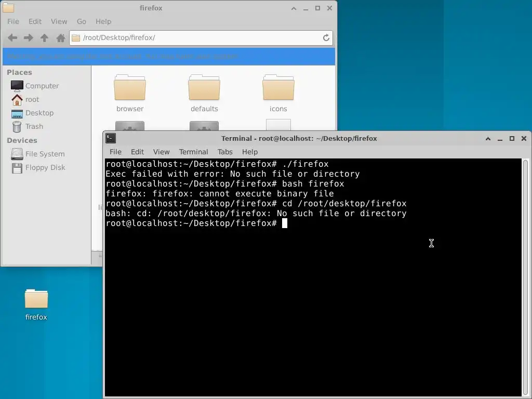The width and height of the screenshot is (532, 399).
Task: Click 'bash: cd: /root/desktop/firefox' error line
Action: [x=256, y=214]
